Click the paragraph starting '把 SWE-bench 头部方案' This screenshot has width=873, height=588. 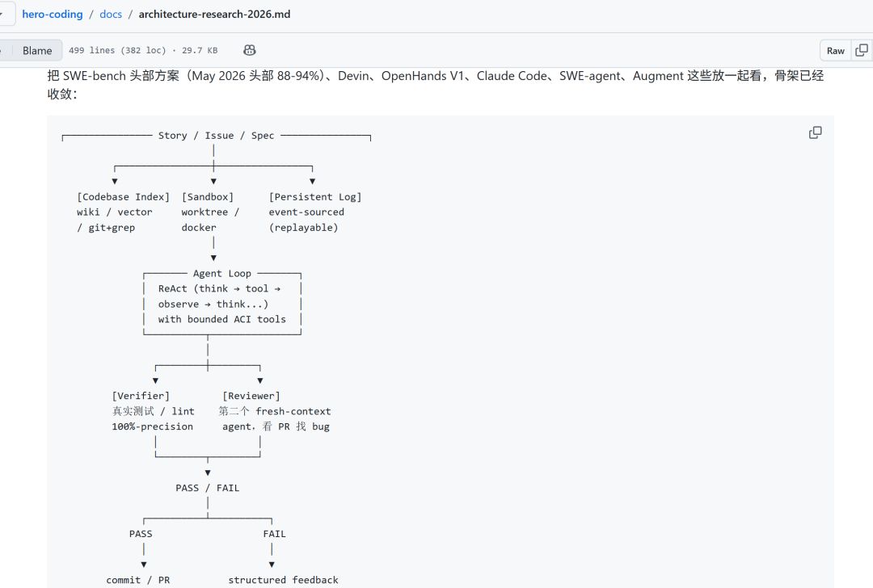(436, 85)
